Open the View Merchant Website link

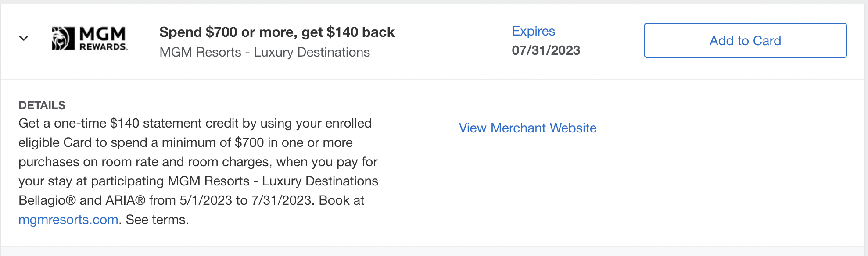527,128
